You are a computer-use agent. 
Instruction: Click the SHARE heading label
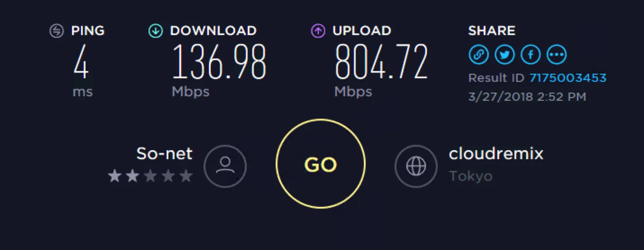pyautogui.click(x=492, y=31)
